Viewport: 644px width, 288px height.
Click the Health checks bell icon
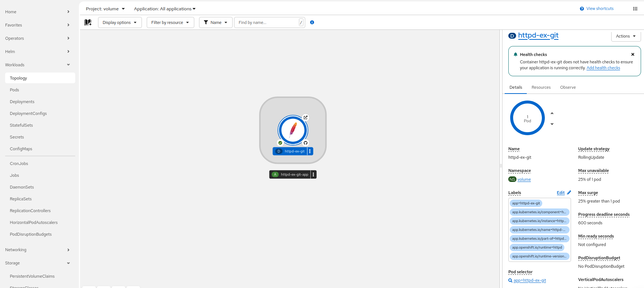pyautogui.click(x=515, y=55)
